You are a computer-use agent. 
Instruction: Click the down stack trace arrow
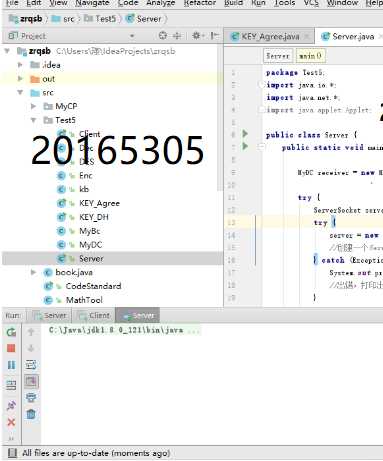point(31,348)
